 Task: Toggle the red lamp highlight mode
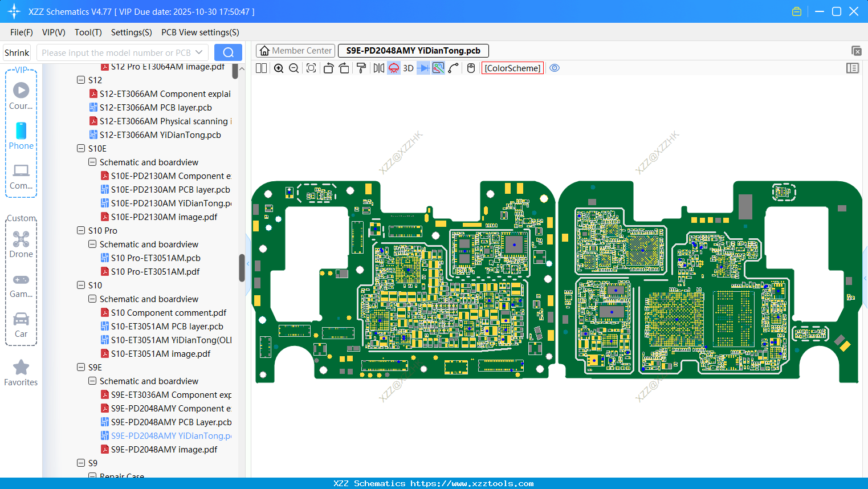tap(394, 68)
